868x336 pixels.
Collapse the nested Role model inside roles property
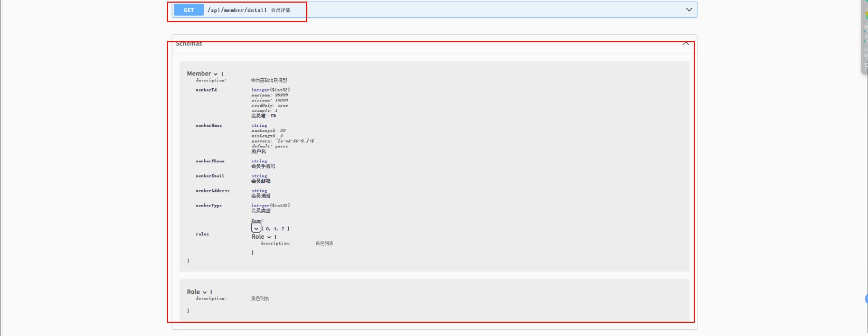click(x=269, y=237)
